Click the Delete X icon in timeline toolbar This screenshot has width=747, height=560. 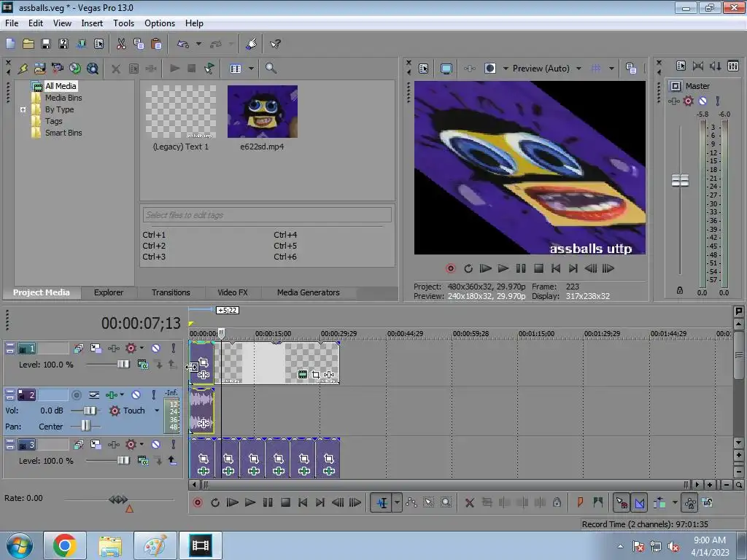[469, 502]
